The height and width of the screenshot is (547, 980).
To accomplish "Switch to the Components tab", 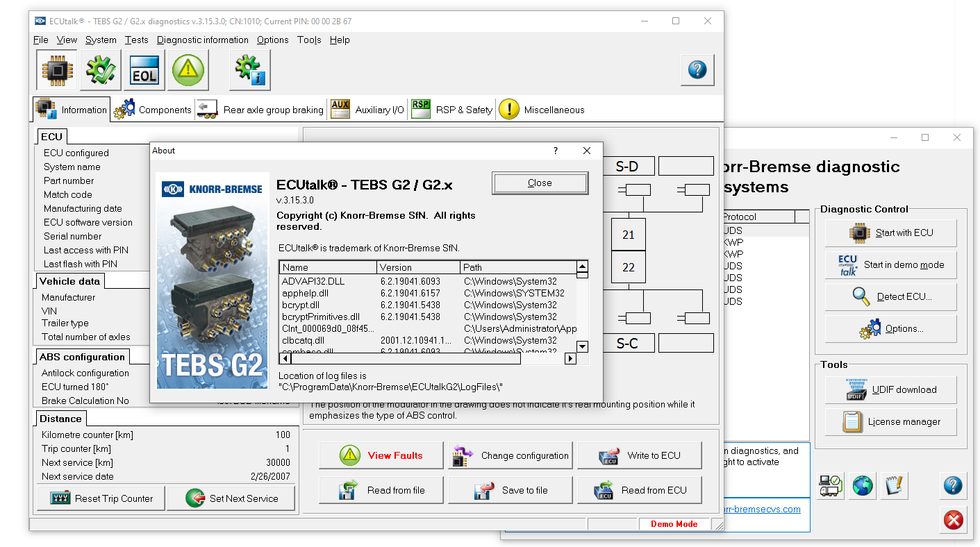I will (x=152, y=110).
